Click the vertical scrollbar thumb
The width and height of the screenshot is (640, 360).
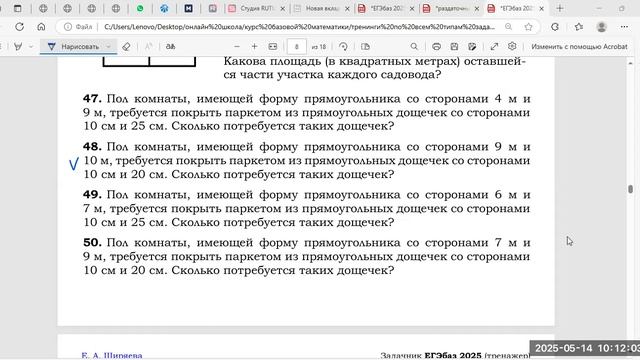tap(631, 189)
